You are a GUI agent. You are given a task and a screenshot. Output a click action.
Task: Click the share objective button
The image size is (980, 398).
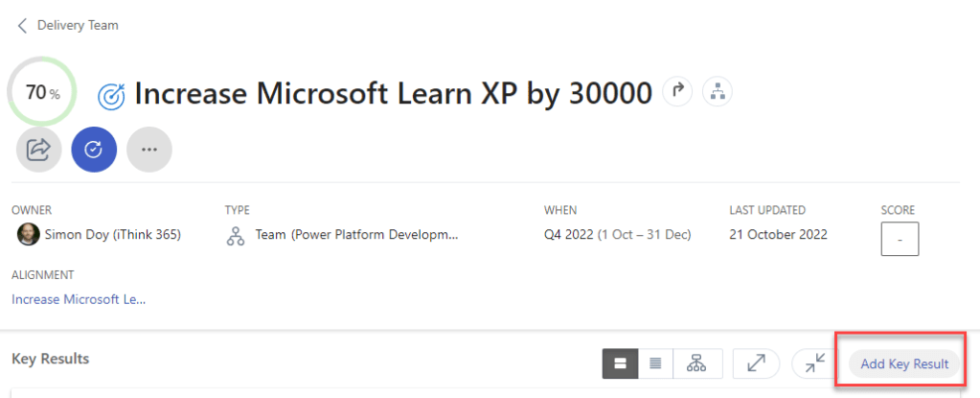click(x=39, y=150)
